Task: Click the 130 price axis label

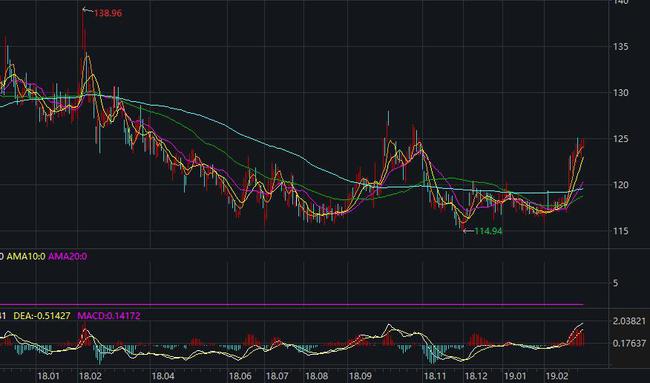Action: pos(621,93)
